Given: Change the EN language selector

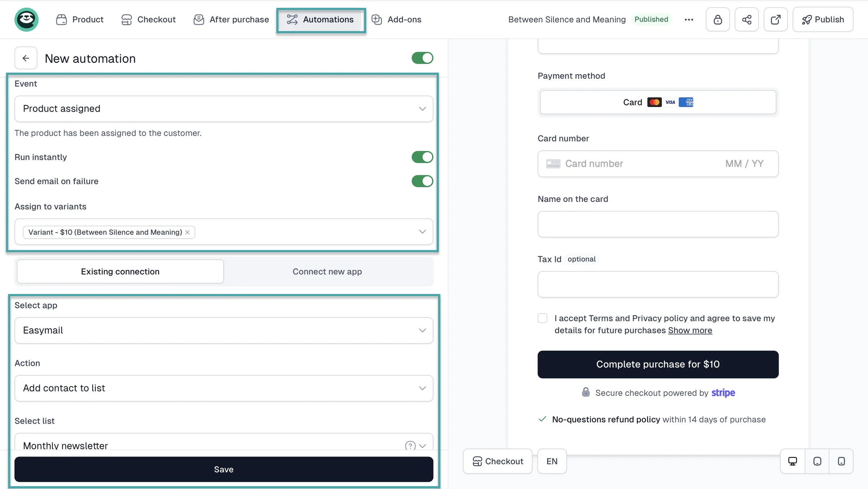Looking at the screenshot, I should tap(552, 461).
